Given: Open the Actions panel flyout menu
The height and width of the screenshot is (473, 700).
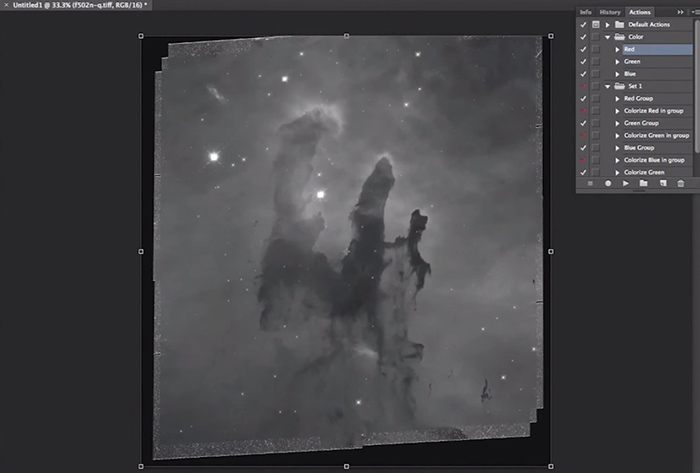Looking at the screenshot, I should [693, 11].
